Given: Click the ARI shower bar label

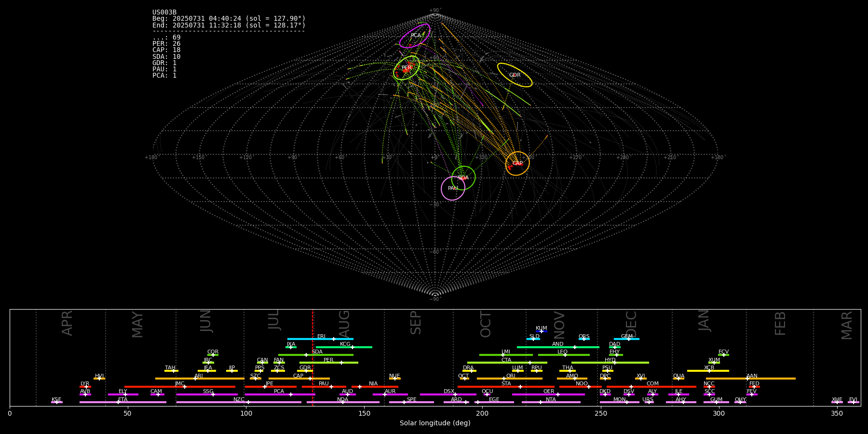Looking at the screenshot, I should pyautogui.click(x=198, y=376).
